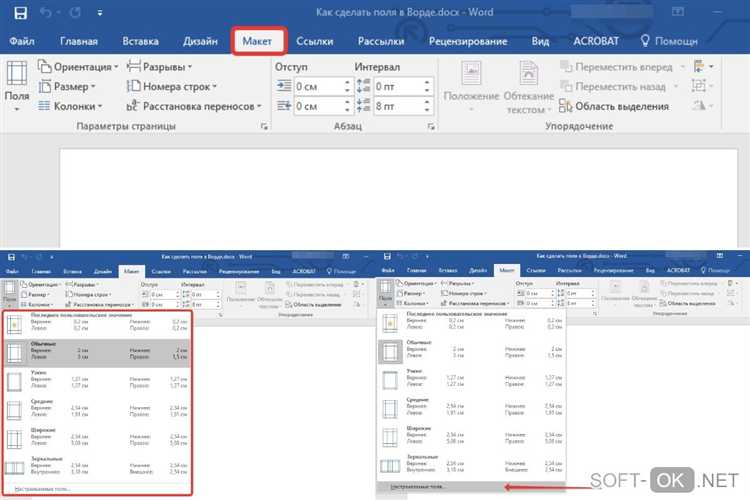Select the Макет tab in the top window

[x=257, y=42]
